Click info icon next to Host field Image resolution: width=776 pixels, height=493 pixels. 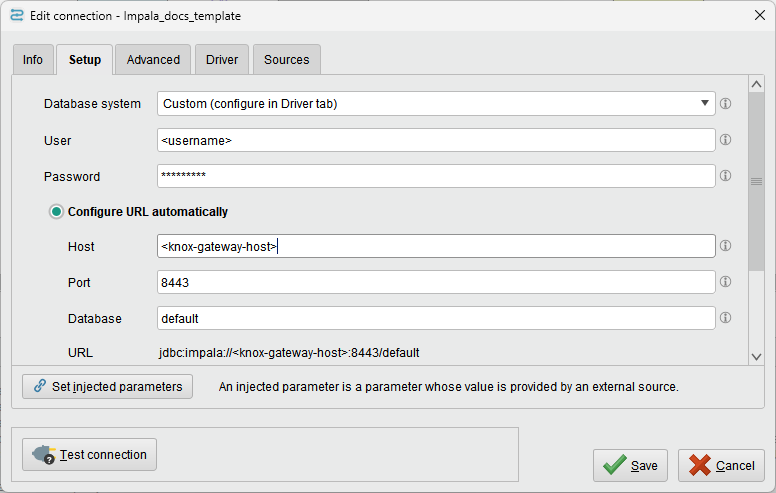726,246
